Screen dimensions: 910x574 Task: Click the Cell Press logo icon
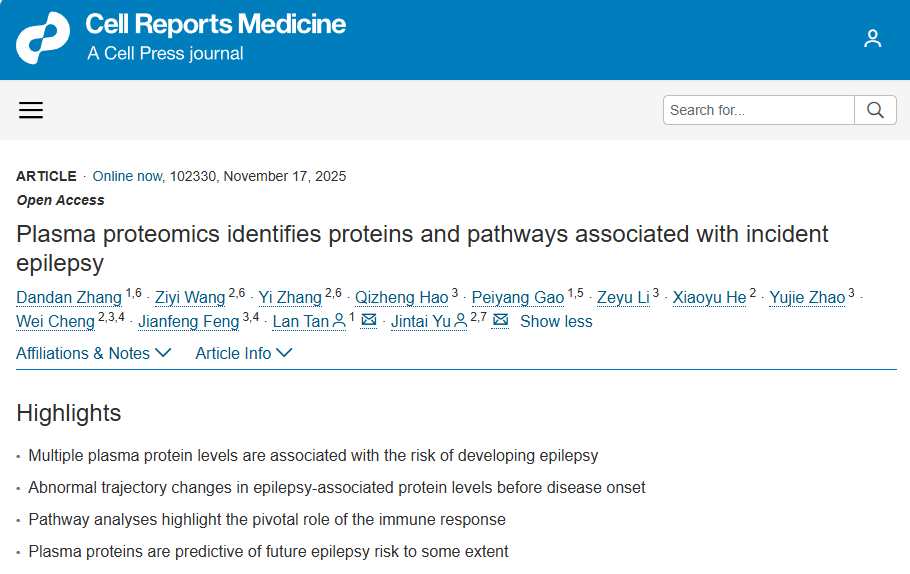pos(43,39)
